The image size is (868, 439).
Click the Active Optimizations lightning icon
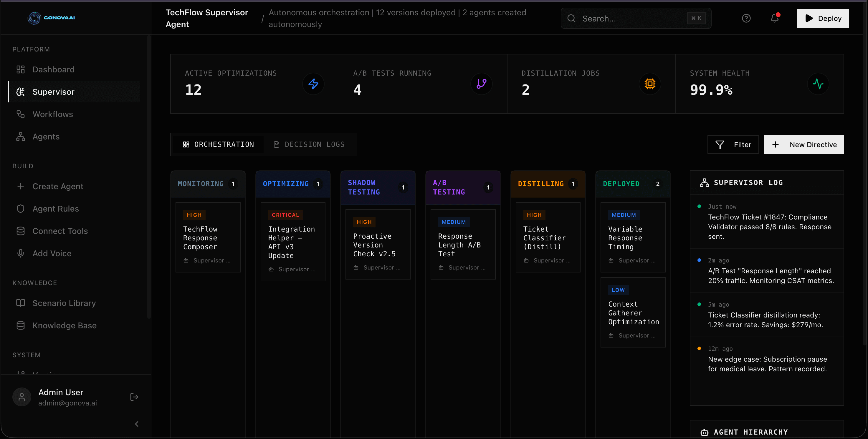pos(313,84)
